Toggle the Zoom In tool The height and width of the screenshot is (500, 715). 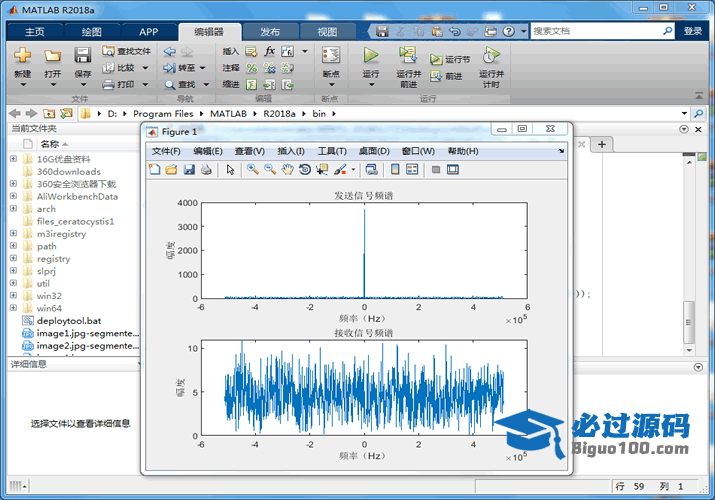tap(253, 170)
